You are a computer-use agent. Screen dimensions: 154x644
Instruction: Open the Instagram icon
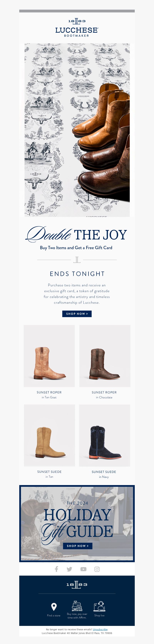click(x=97, y=569)
